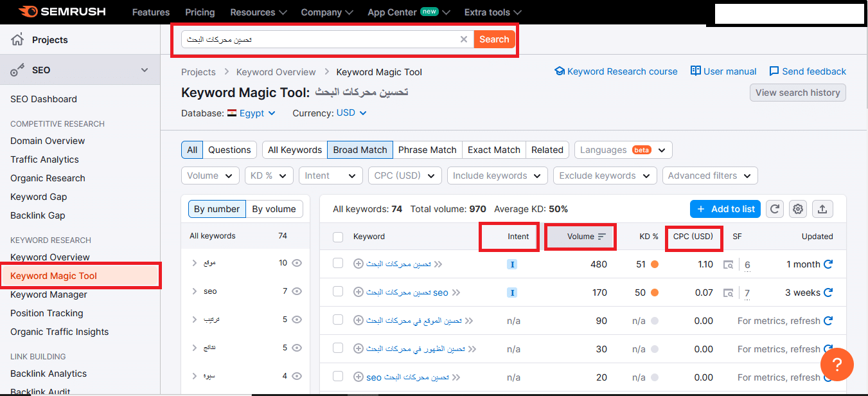Select the Questions tab
This screenshot has width=868, height=396.
pos(229,150)
